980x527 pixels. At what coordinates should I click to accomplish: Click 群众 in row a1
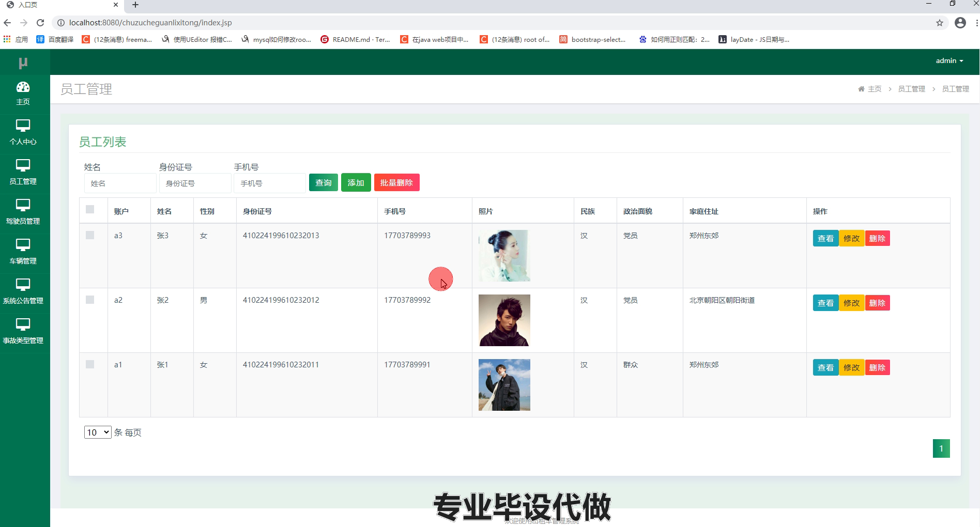(x=631, y=365)
